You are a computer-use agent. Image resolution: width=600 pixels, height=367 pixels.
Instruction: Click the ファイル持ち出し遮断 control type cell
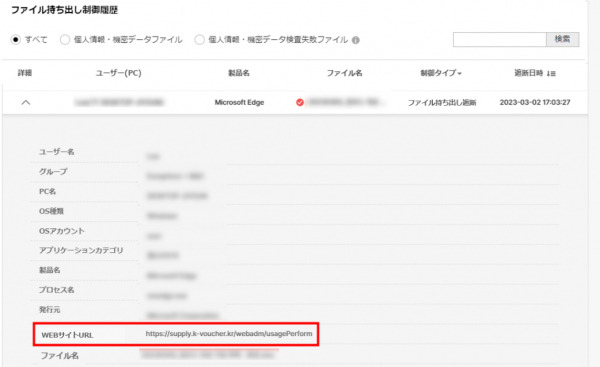pyautogui.click(x=442, y=102)
